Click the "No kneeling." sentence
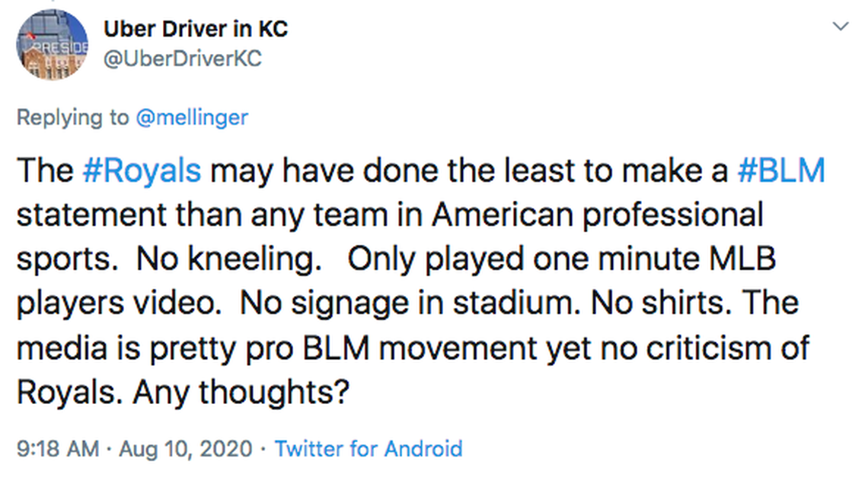The height and width of the screenshot is (477, 868). 225,259
